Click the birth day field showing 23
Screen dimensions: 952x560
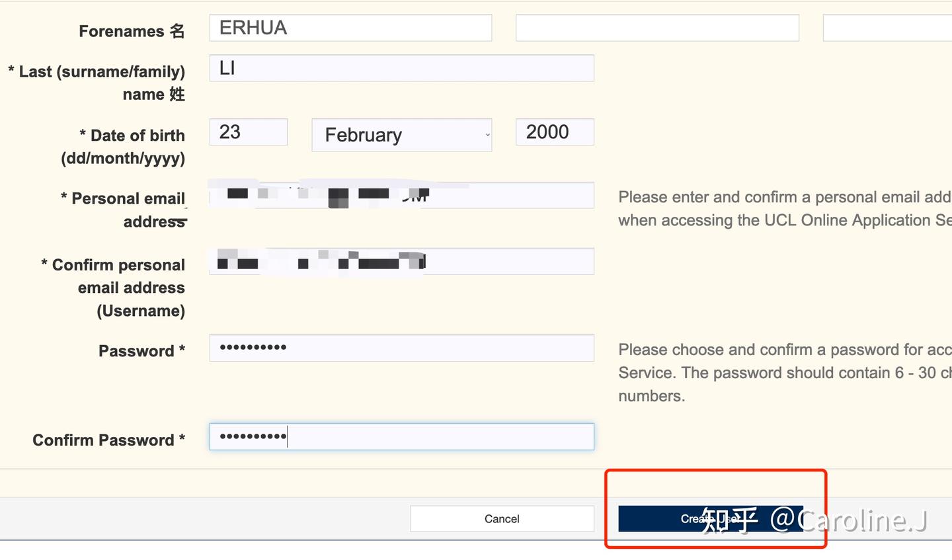click(x=249, y=132)
